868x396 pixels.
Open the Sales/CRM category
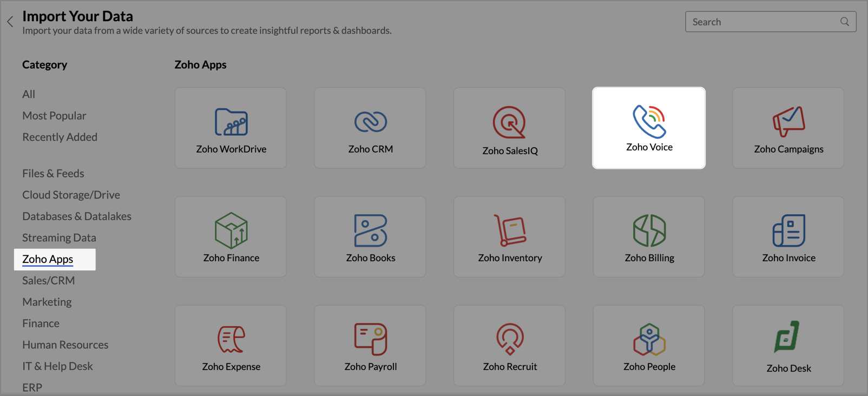pyautogui.click(x=48, y=280)
